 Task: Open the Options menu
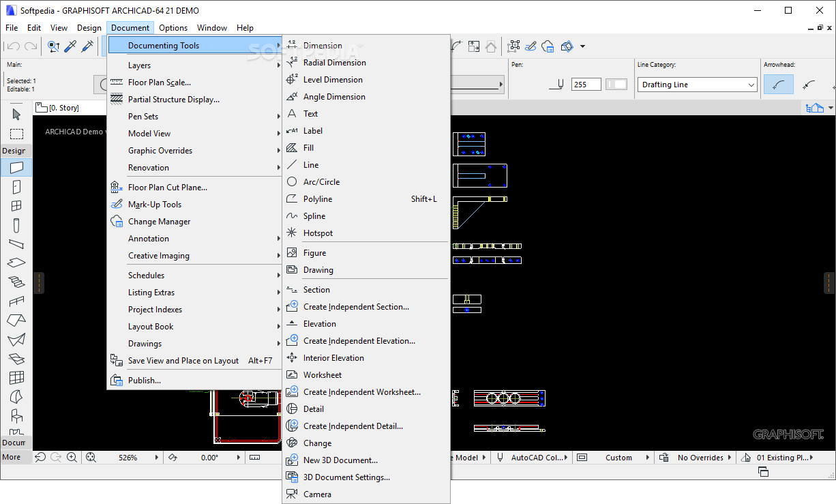point(173,28)
